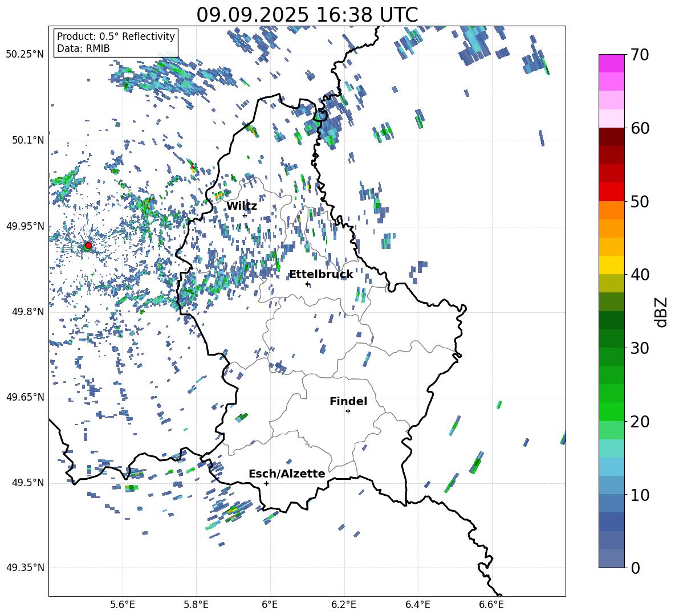The width and height of the screenshot is (675, 616).
Task: Click the 5.6°E longitude label
Action: coord(123,605)
